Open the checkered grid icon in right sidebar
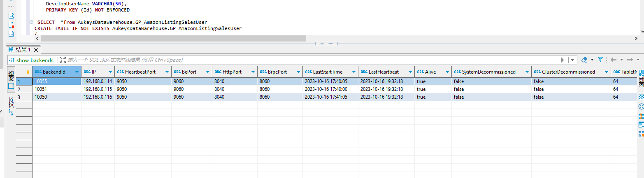The image size is (644, 178). click(x=641, y=97)
